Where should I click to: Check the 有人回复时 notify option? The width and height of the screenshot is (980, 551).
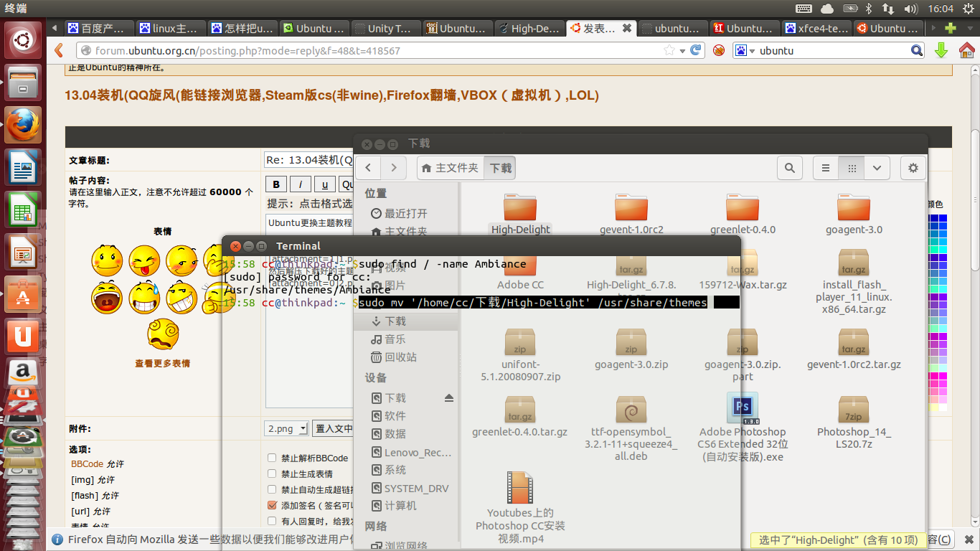coord(272,521)
